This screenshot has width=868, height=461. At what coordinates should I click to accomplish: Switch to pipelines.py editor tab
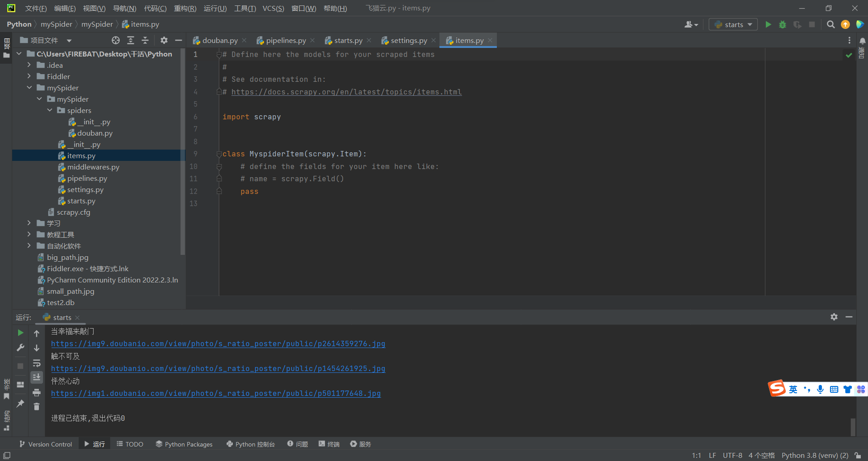pyautogui.click(x=286, y=40)
